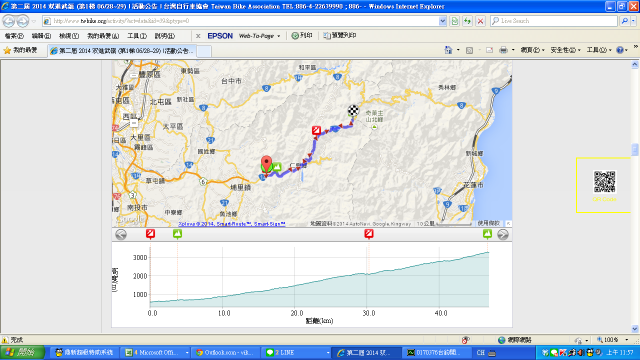
Task: Click the printer icon in command bar
Action: click(503, 50)
